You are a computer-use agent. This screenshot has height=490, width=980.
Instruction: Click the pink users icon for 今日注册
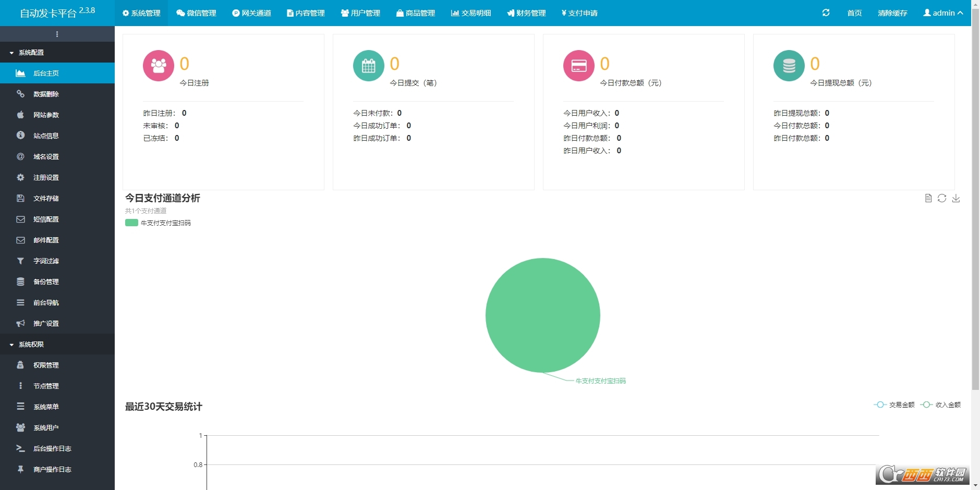159,66
